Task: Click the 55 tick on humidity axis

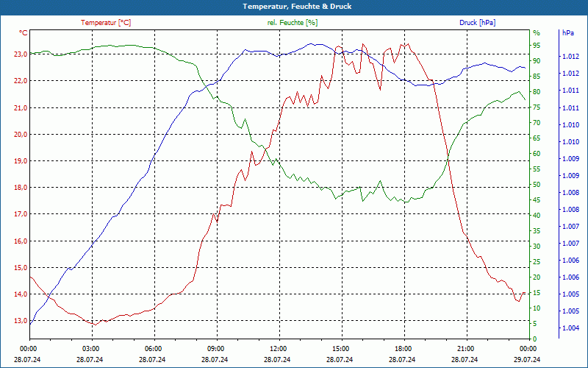Action: 537,169
